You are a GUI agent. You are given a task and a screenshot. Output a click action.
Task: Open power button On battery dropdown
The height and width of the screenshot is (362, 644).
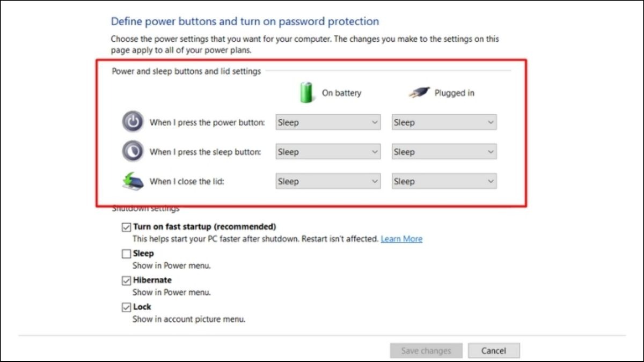(328, 122)
